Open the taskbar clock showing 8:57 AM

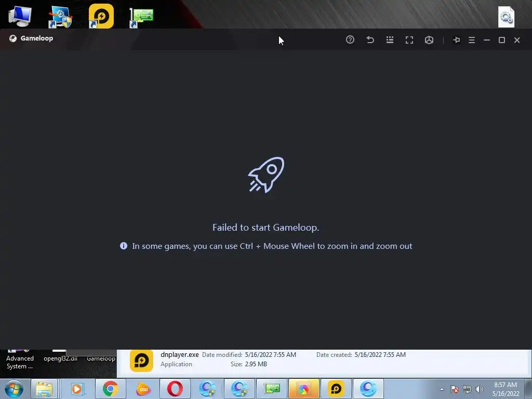506,389
